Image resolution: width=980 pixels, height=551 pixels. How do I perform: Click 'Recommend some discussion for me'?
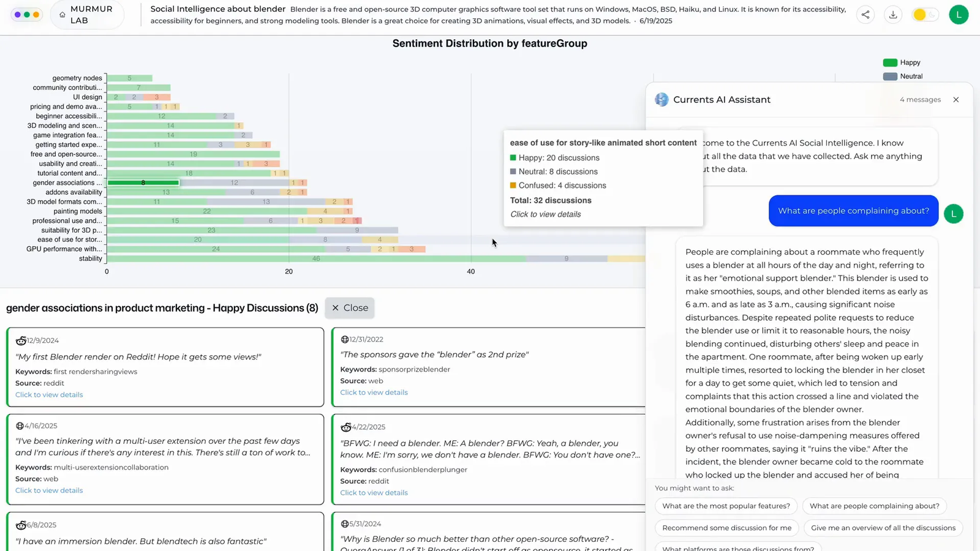tap(726, 527)
